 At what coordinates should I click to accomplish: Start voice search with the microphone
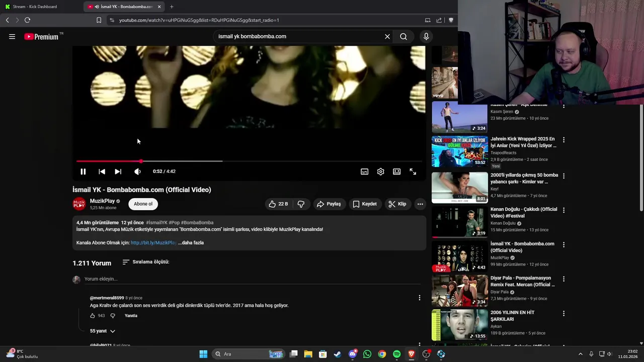point(426,37)
